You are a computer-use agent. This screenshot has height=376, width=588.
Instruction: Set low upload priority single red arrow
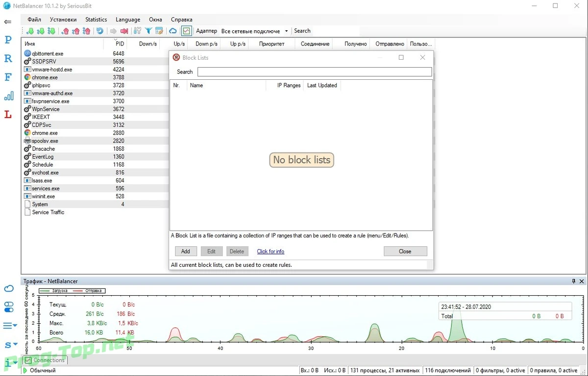tap(65, 31)
